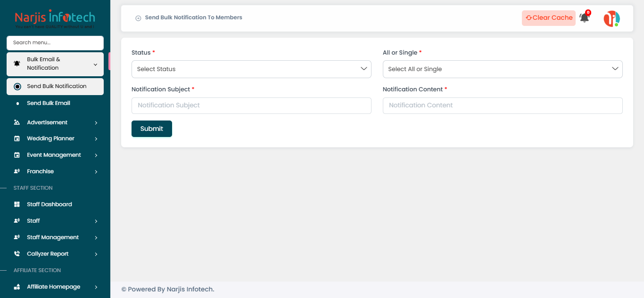Screen dimensions: 644x298
Task: Click the Powered By Narjis Infotech footer text
Action: click(168, 289)
